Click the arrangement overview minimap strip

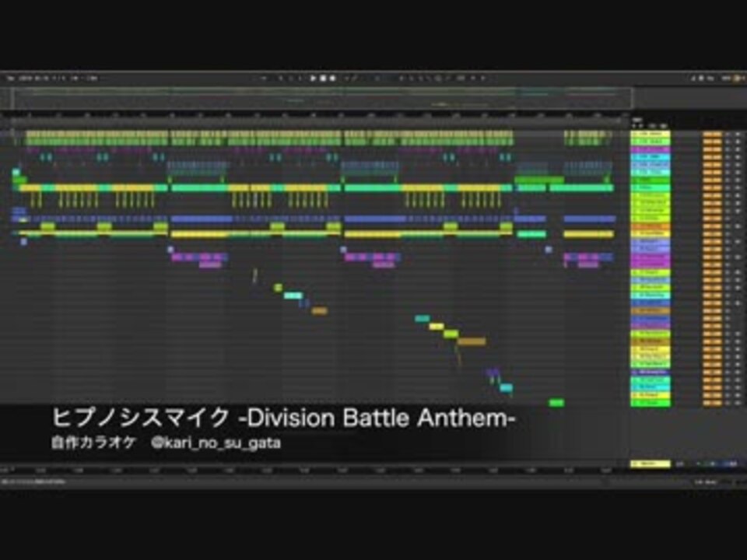click(323, 99)
